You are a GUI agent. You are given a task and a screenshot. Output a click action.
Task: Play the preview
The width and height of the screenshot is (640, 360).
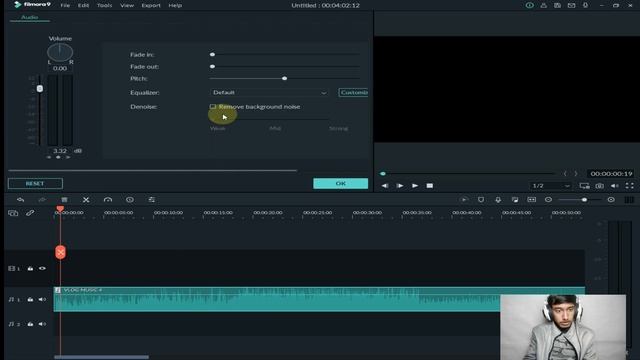415,186
